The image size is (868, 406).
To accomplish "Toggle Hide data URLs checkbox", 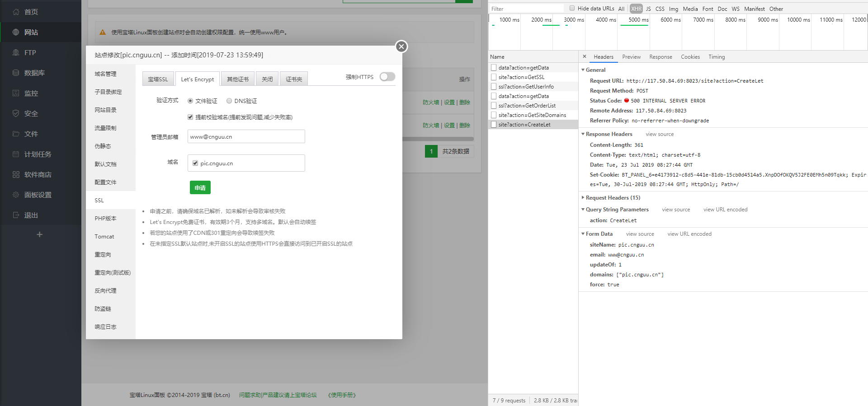I will pos(572,8).
